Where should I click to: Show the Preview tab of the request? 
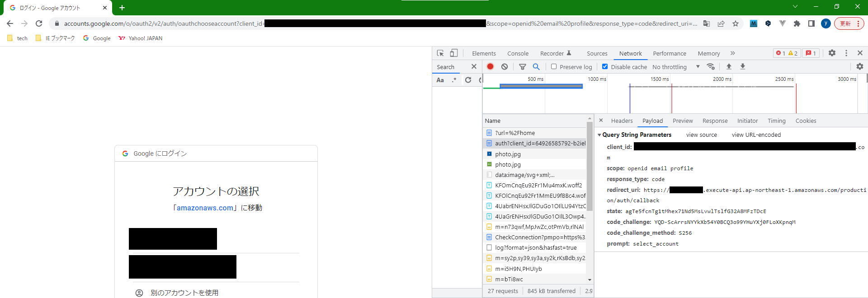683,121
